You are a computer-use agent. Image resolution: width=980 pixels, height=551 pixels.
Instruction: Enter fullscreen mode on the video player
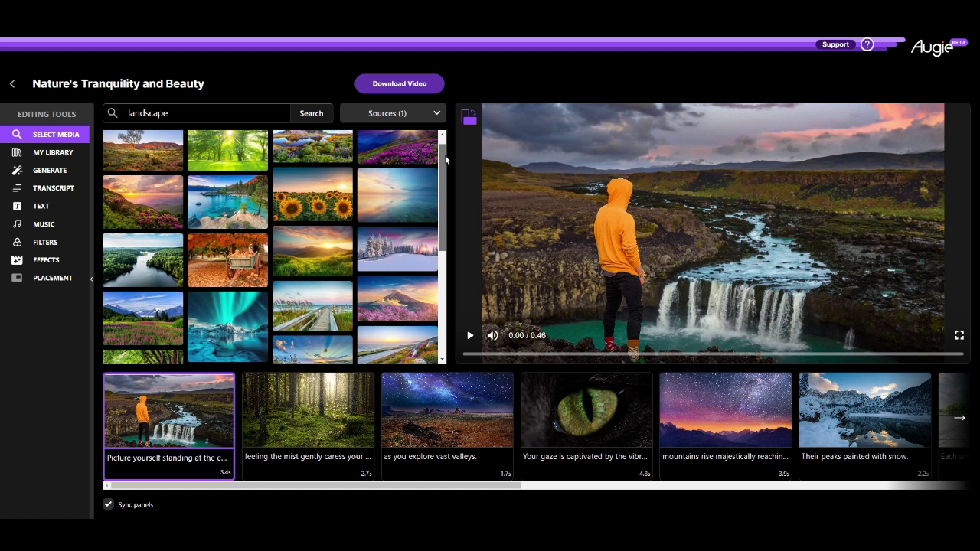coord(959,335)
